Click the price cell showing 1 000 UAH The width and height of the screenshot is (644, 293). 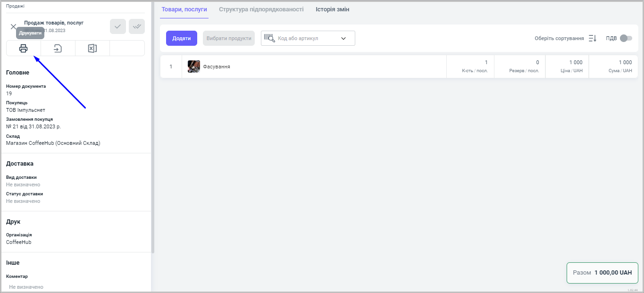[x=567, y=66]
